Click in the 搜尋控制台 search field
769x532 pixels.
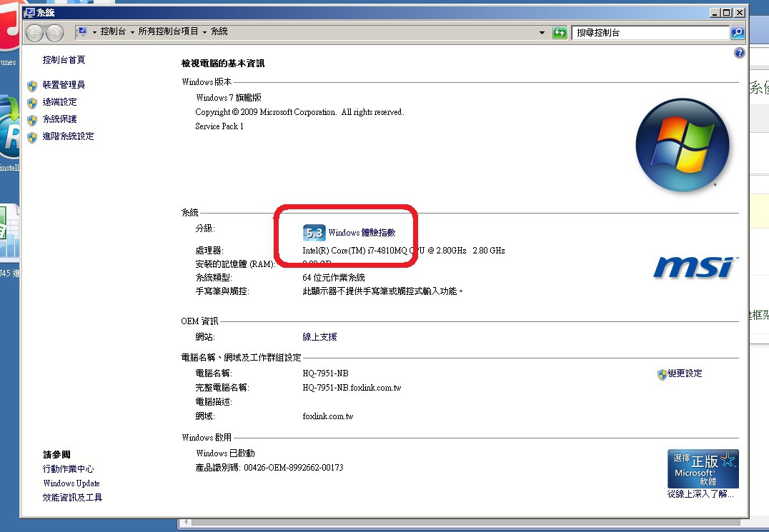650,33
